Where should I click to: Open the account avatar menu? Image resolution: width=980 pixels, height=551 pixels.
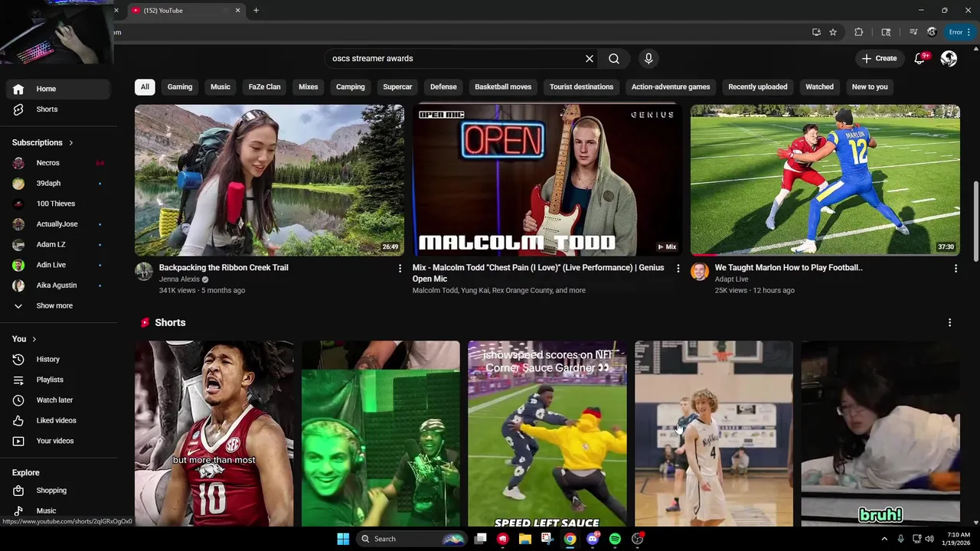click(949, 59)
